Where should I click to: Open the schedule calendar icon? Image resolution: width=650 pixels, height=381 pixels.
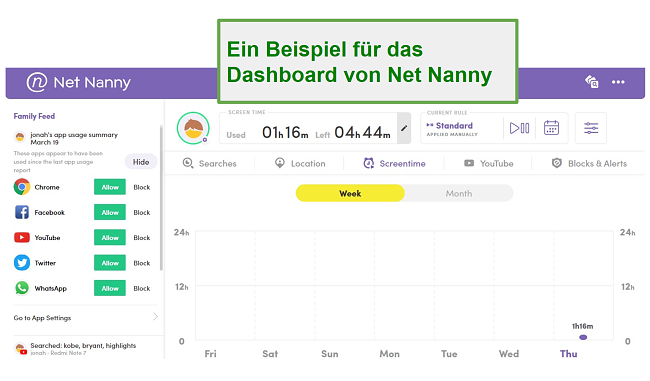(x=551, y=128)
